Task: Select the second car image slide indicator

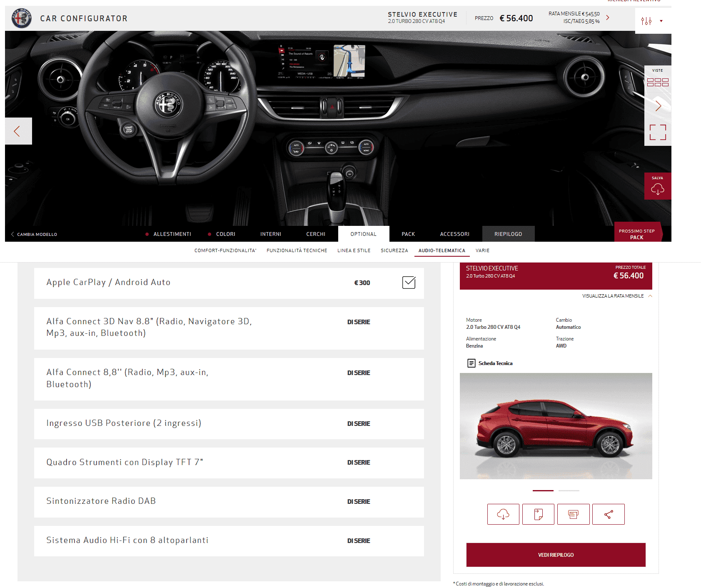Action: tap(569, 490)
